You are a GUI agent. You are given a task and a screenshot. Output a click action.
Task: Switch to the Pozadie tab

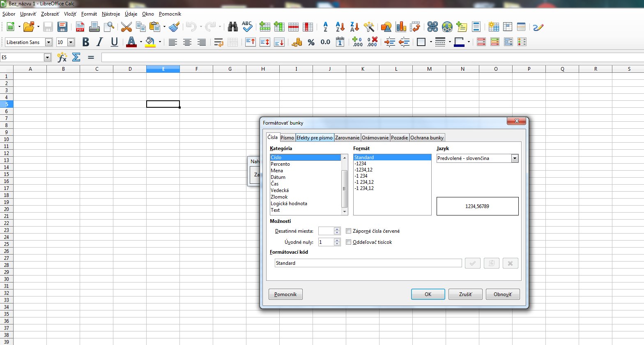click(x=399, y=138)
